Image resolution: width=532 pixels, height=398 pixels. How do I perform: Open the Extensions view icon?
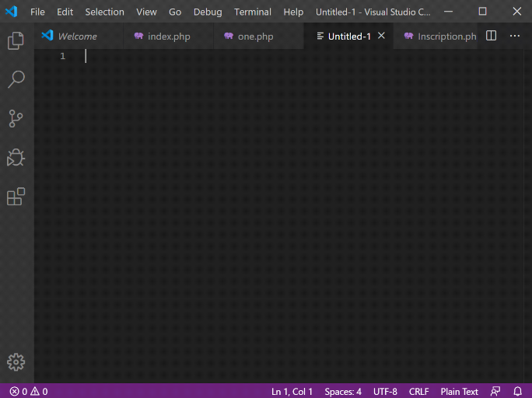point(16,197)
